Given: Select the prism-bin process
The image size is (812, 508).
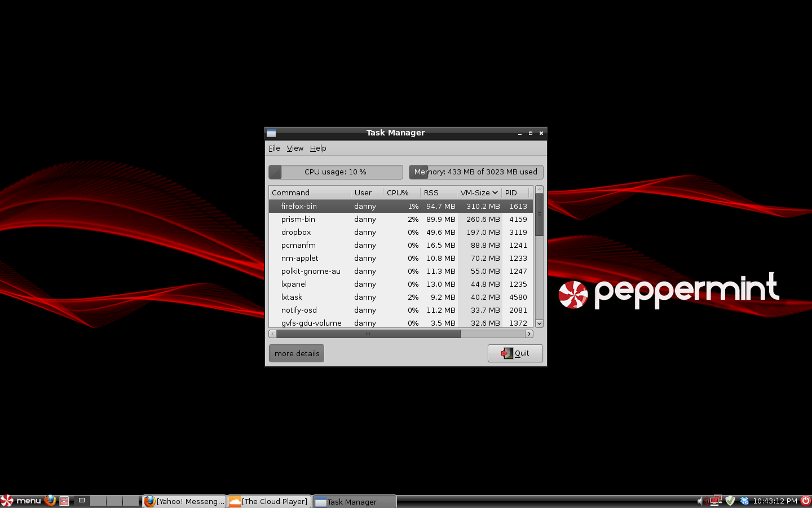Looking at the screenshot, I should [401, 220].
